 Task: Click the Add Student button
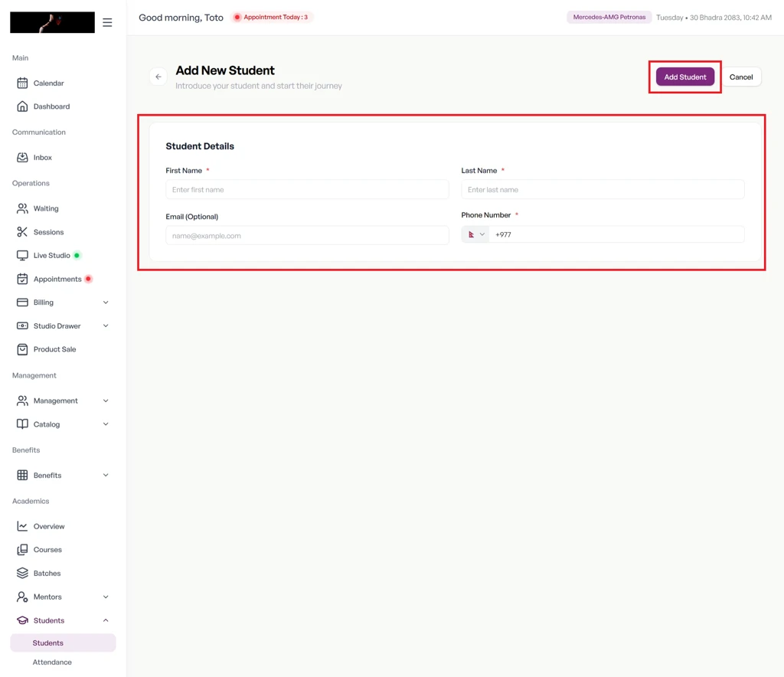(685, 77)
